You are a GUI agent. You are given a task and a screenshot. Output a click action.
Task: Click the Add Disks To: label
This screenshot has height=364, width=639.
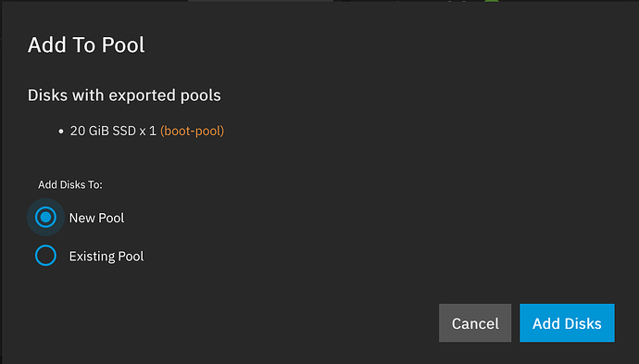(70, 184)
